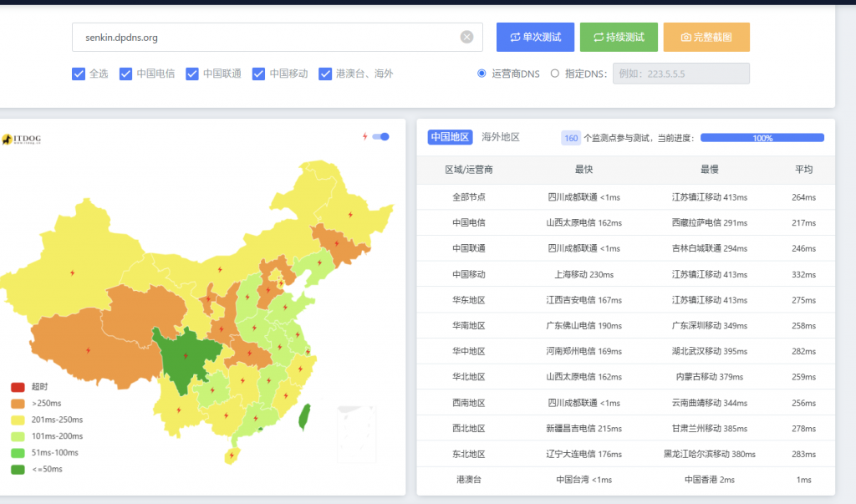Click the ITDOG logo on the map
Screen dimensions: 856x504
click(x=20, y=140)
